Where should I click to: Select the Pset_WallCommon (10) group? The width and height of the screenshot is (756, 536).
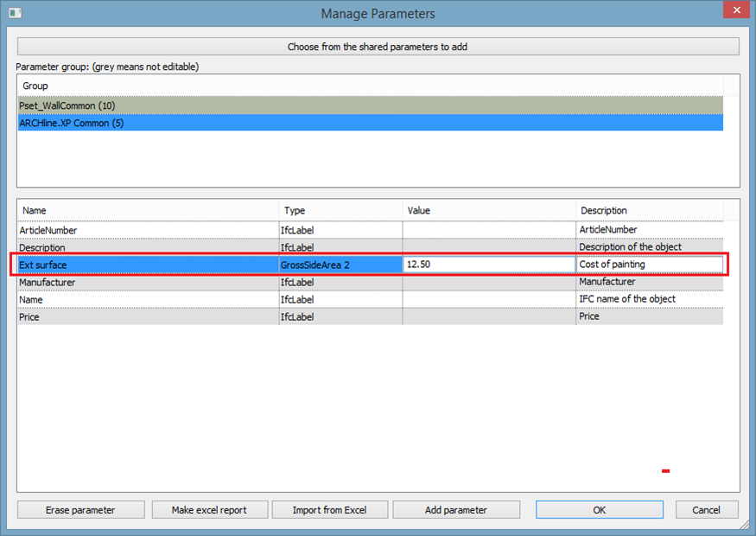pos(370,105)
